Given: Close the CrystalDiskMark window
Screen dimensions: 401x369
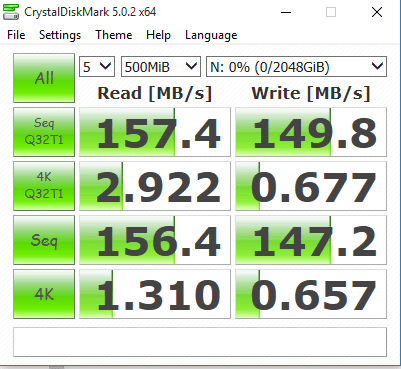Looking at the screenshot, I should point(377,13).
